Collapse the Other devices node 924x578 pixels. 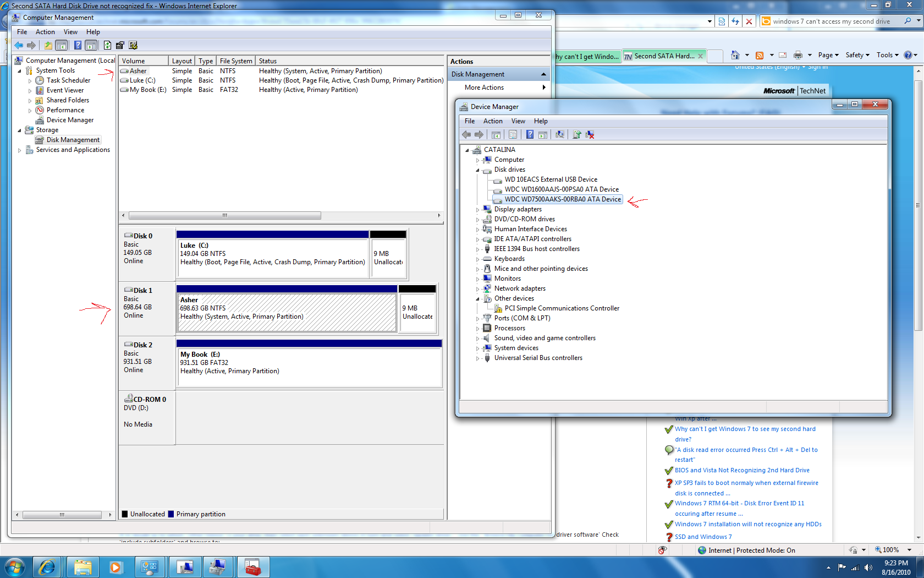point(477,299)
